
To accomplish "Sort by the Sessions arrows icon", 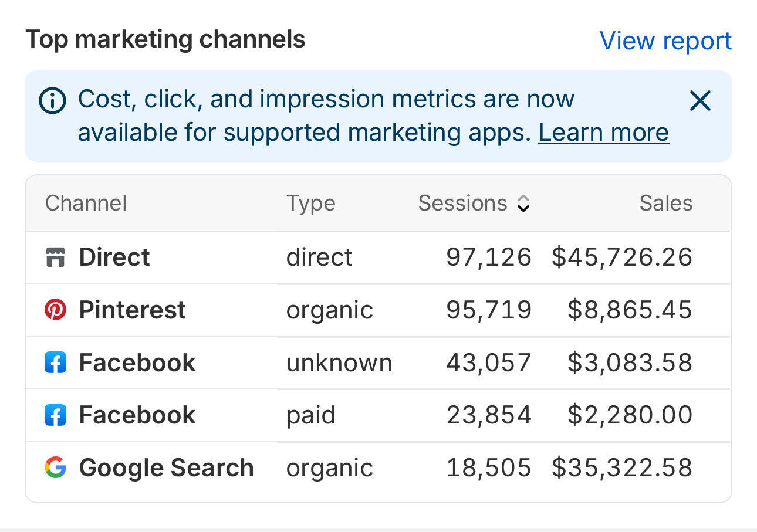I will pyautogui.click(x=523, y=204).
